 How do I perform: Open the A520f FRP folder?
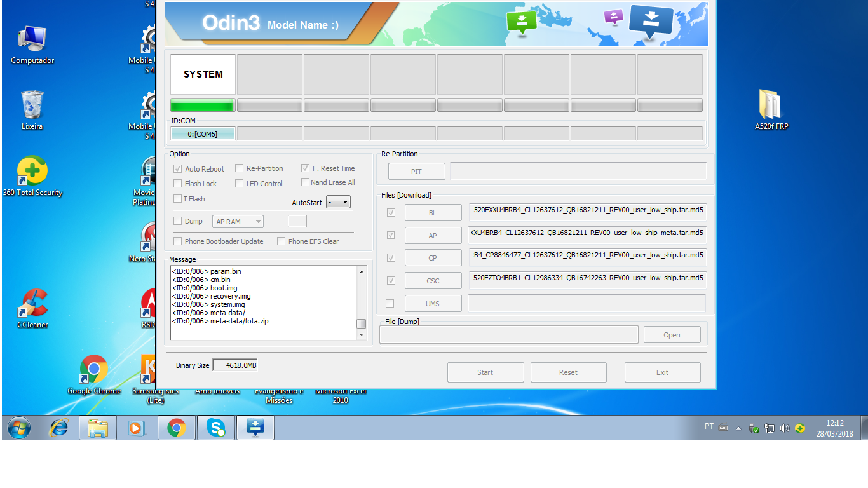[771, 110]
